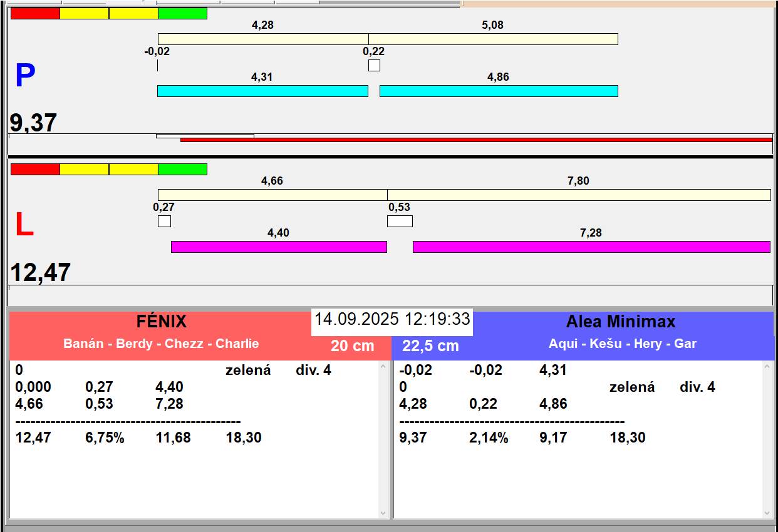Click zelená in the FÉNIX results panel
The image size is (778, 532).
point(248,370)
